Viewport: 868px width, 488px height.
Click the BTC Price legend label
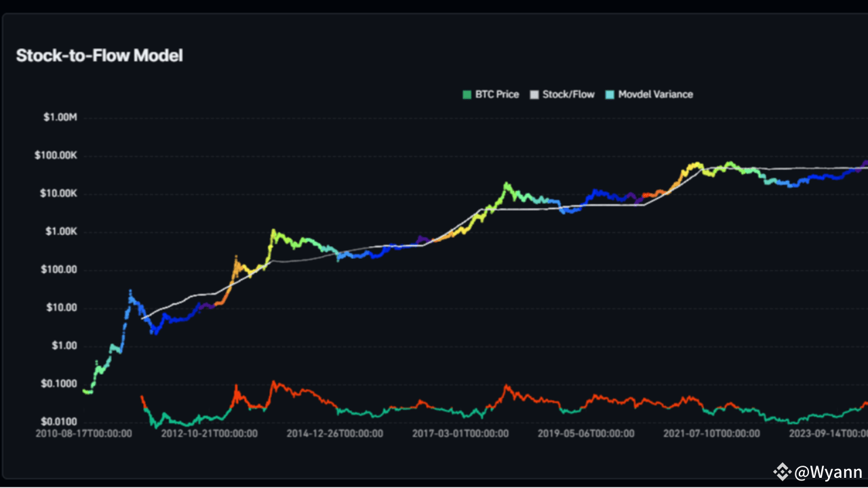497,94
